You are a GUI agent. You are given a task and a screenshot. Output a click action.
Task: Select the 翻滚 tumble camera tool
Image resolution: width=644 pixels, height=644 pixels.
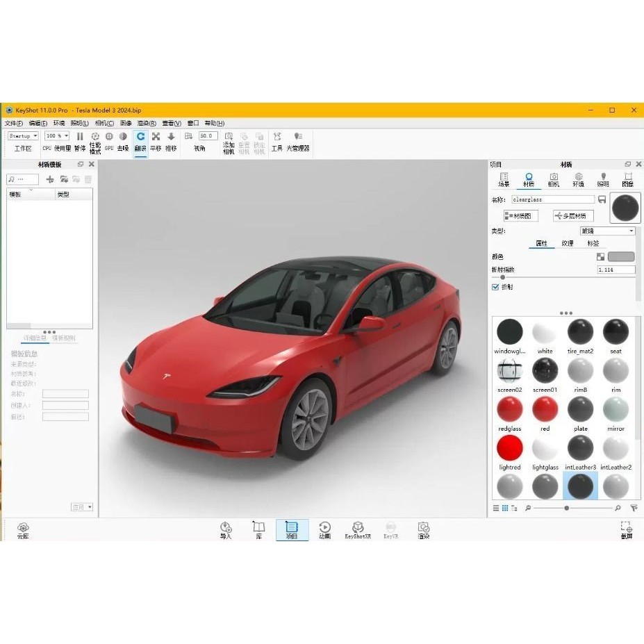140,141
